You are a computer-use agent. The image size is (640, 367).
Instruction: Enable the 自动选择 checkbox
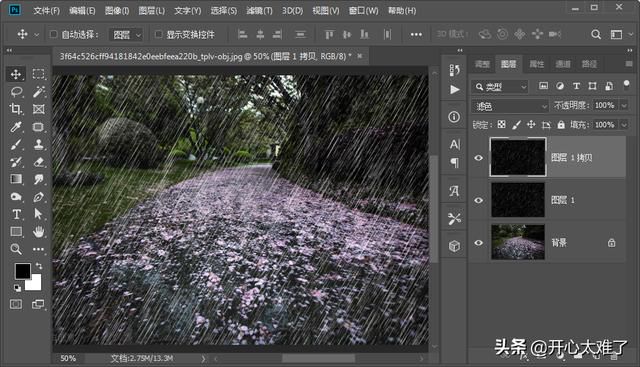tap(53, 34)
